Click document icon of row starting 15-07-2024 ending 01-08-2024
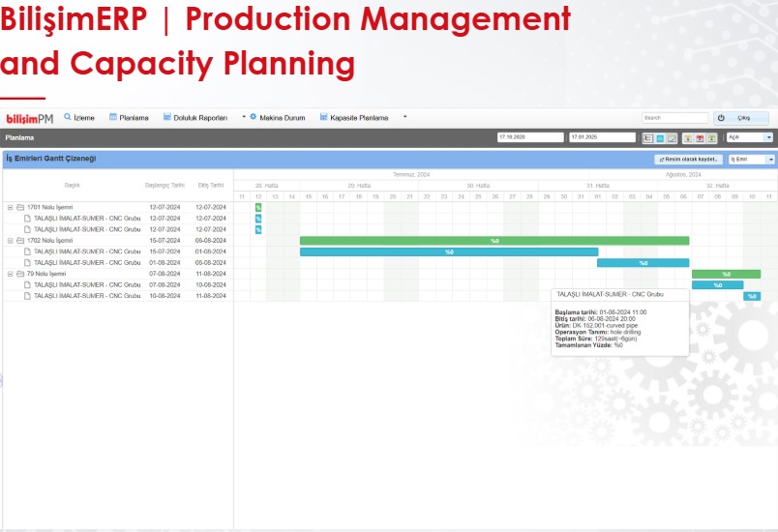The width and height of the screenshot is (778, 532). coord(27,251)
